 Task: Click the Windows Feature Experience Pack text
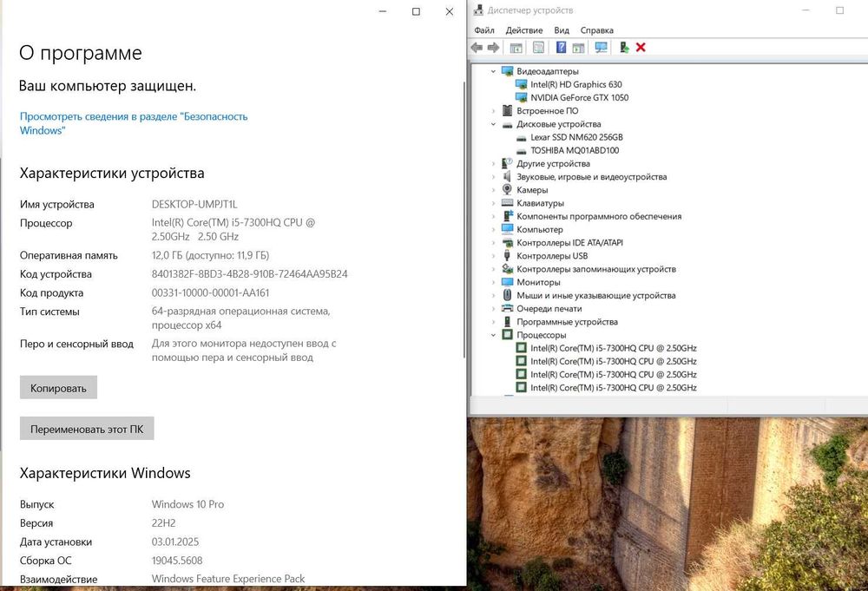tap(228, 579)
